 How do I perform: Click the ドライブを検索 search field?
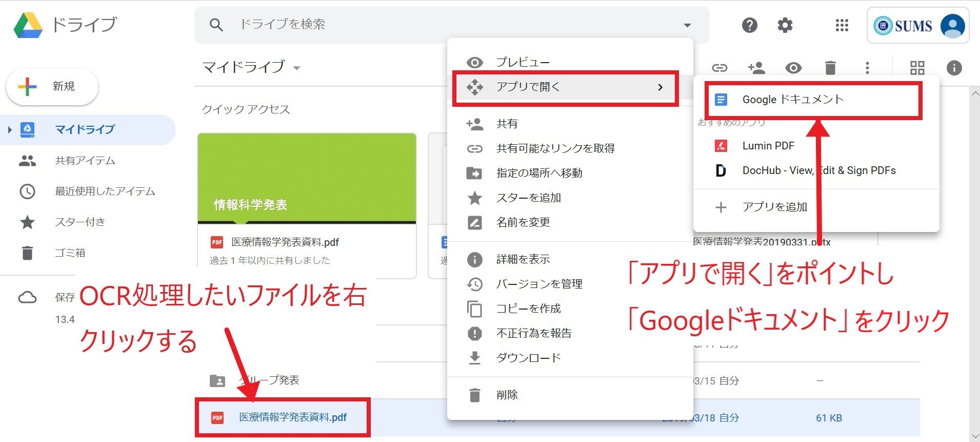[x=451, y=25]
